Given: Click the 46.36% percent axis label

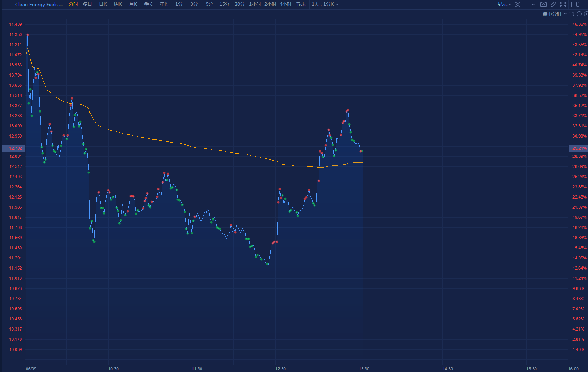Looking at the screenshot, I should click(x=579, y=24).
